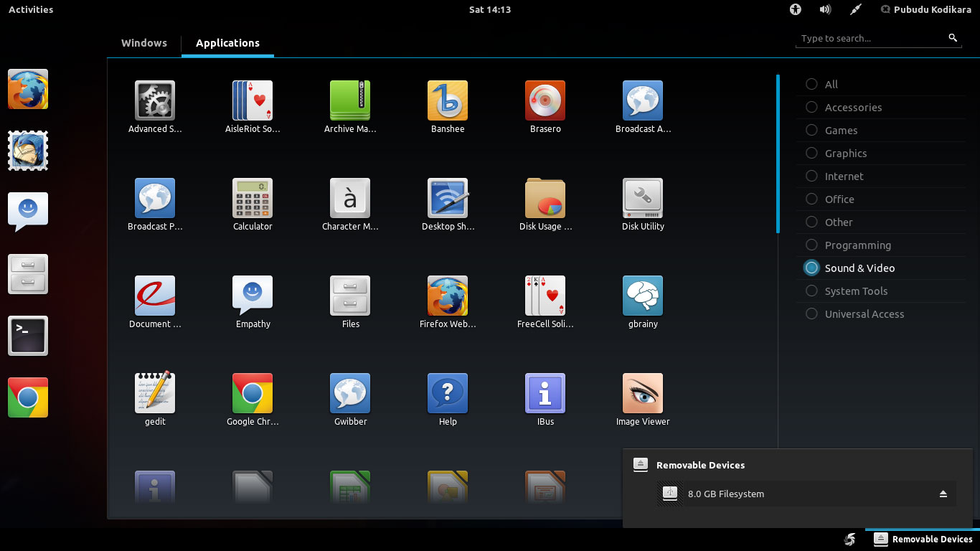Select the Sound & Video category
This screenshot has height=551, width=980.
pyautogui.click(x=881, y=268)
